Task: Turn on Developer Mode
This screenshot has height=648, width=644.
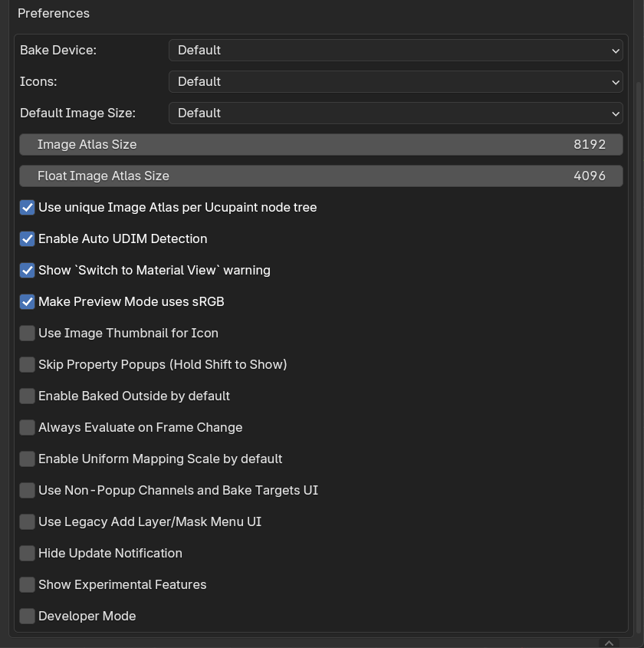Action: (28, 616)
